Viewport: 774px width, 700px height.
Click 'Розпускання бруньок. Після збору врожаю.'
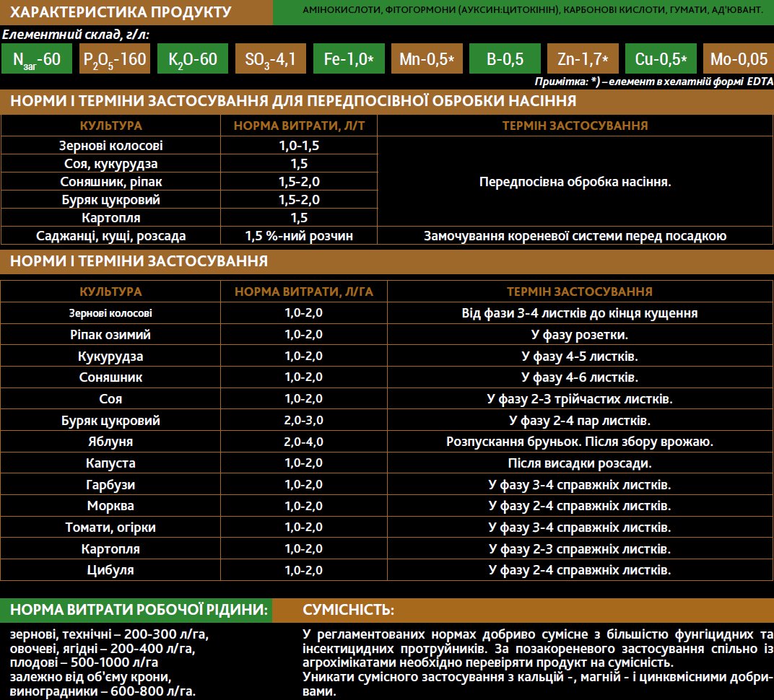point(580,442)
